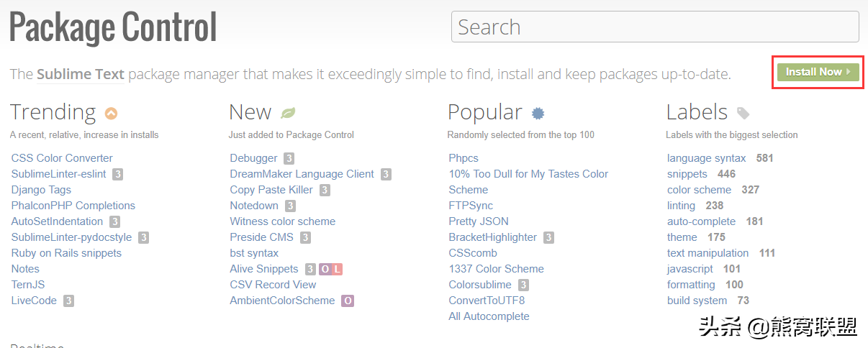Screen dimensions: 868x348
Task: Click the L badge beside Alive Snippets
Action: pyautogui.click(x=337, y=269)
